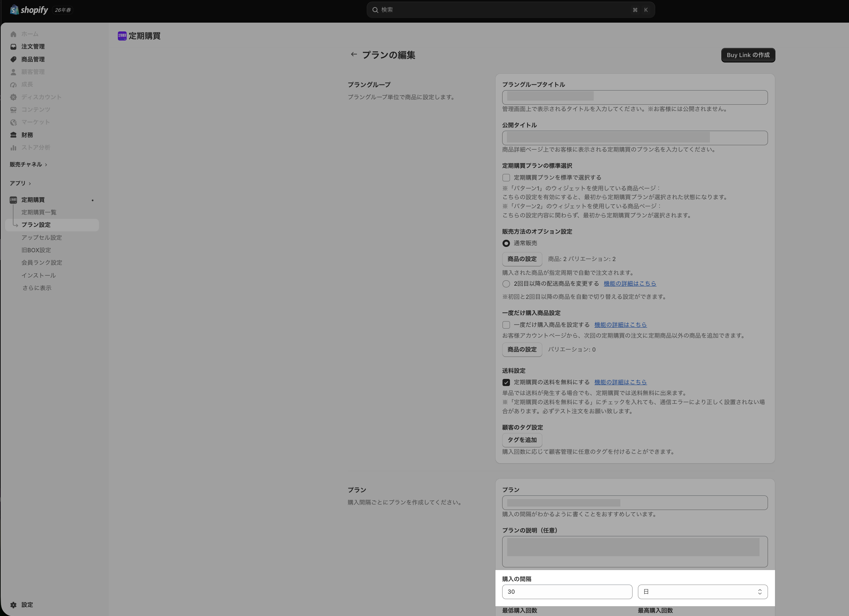Image resolution: width=849 pixels, height=616 pixels.
Task: Click the コンテンツ image icon
Action: coord(14,110)
